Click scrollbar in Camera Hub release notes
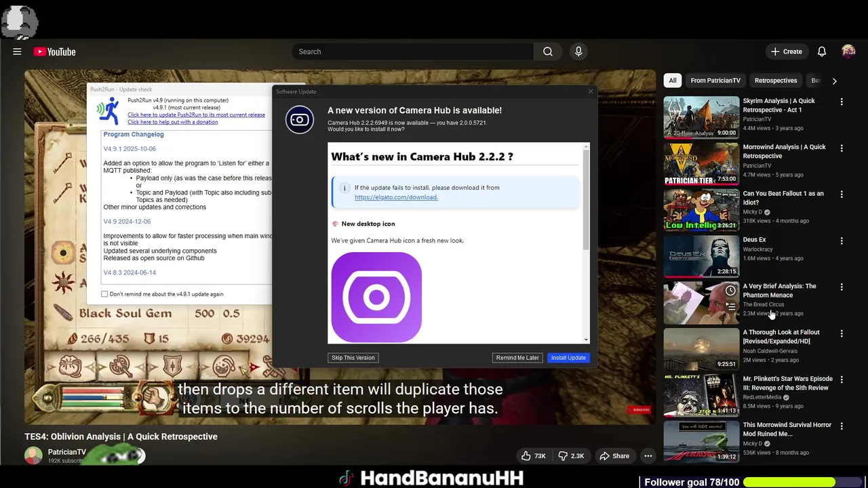The height and width of the screenshot is (488, 868). (x=587, y=200)
